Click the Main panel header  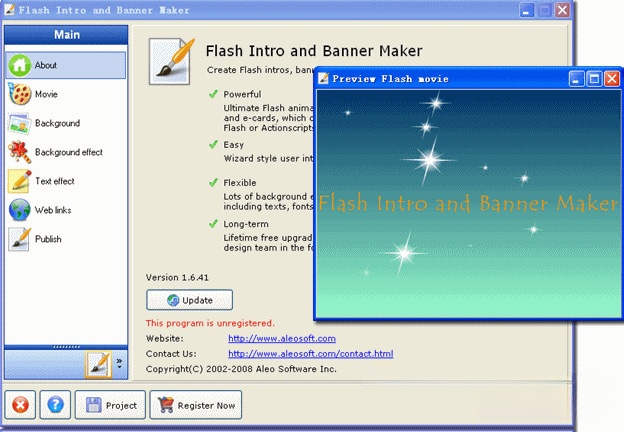(66, 35)
